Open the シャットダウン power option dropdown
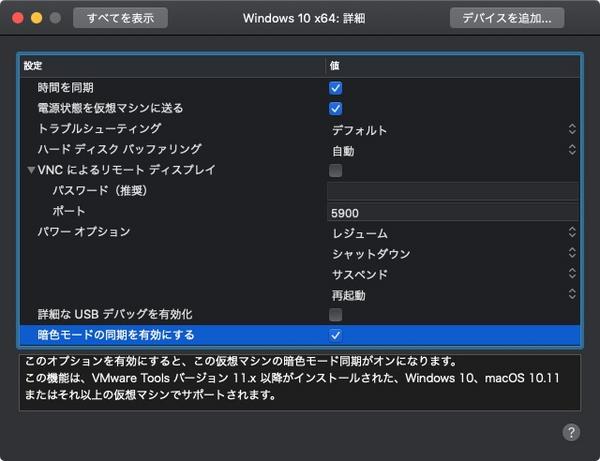The image size is (600, 461). (x=453, y=253)
